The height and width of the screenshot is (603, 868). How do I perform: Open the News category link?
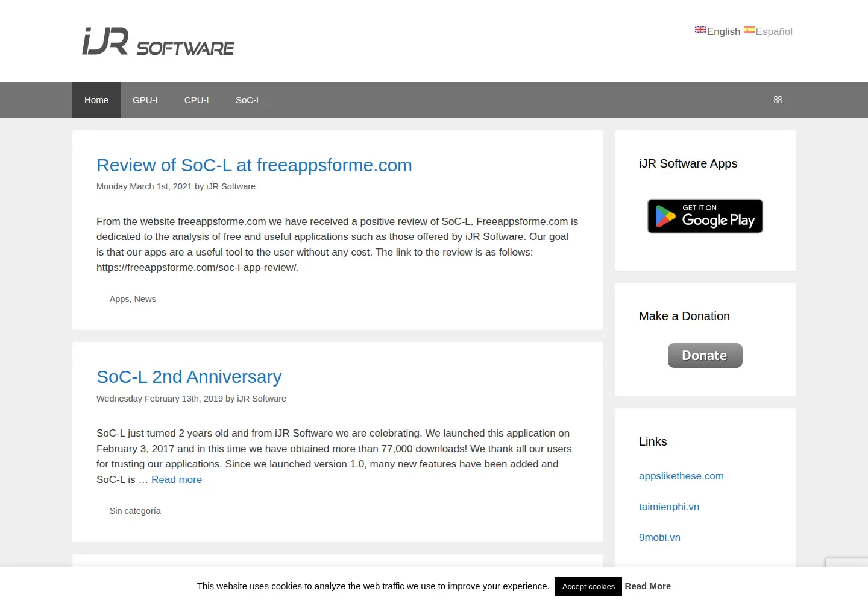(145, 299)
